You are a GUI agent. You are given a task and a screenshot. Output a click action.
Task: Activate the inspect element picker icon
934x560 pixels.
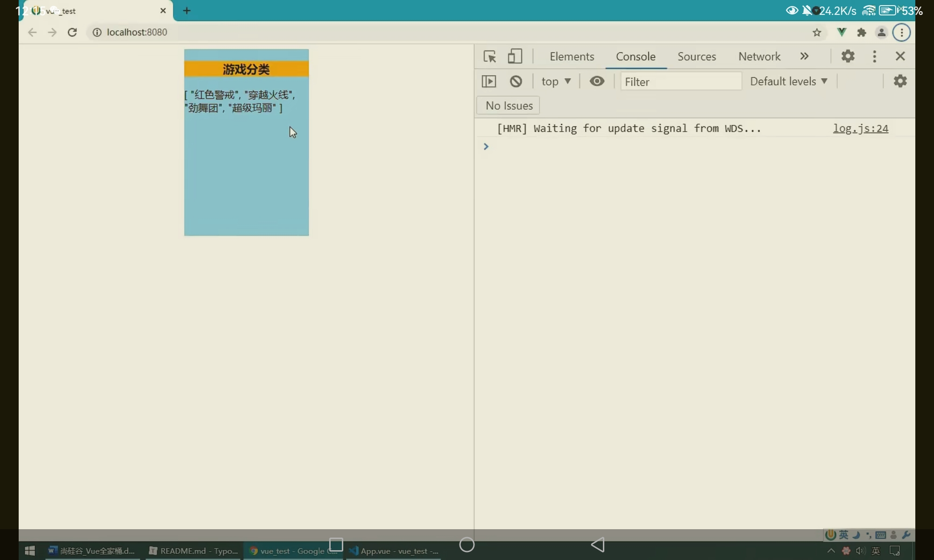click(489, 56)
